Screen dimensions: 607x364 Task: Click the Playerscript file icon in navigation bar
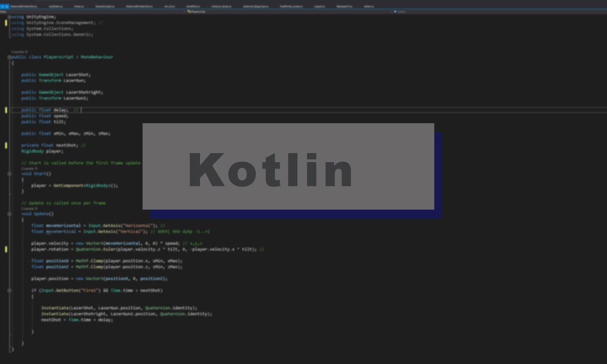pyautogui.click(x=188, y=11)
